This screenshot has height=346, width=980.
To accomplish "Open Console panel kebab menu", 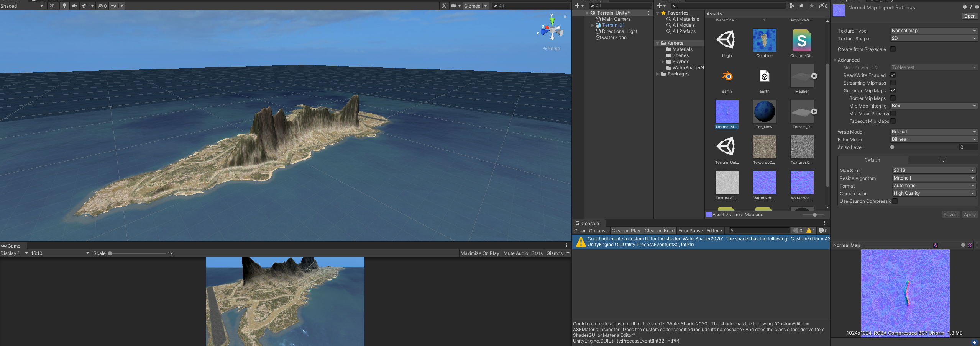I will [x=825, y=223].
